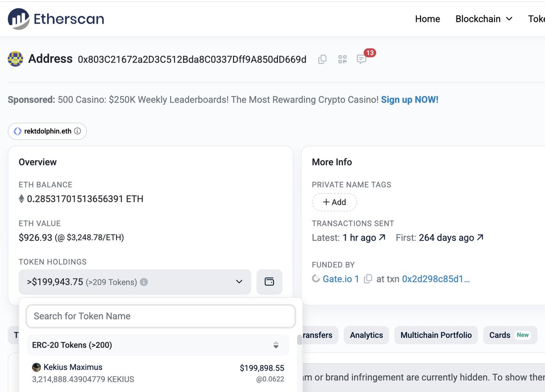Open the Cards New tab
Viewport: 545px width, 392px height.
(510, 335)
